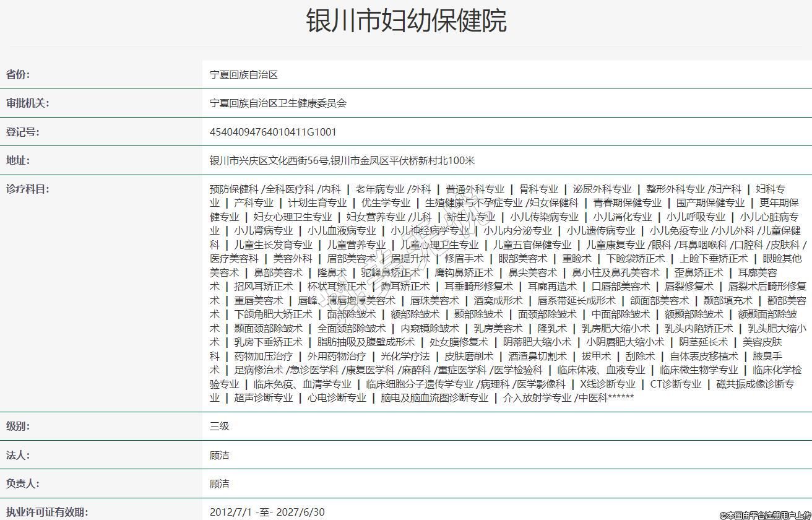Click registration number 45404094764010411G1001
This screenshot has width=812, height=520.
pos(273,132)
